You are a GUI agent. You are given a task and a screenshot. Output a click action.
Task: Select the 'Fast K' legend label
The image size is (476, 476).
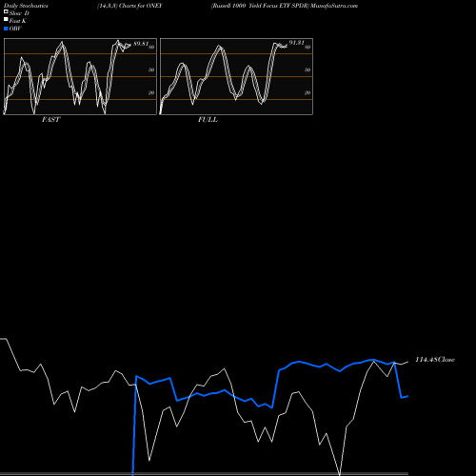tap(18, 21)
